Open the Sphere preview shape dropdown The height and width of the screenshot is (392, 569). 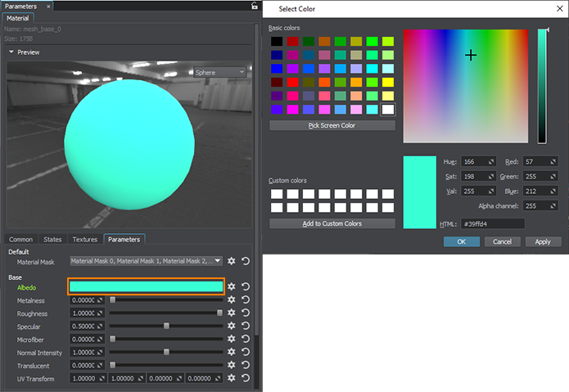pyautogui.click(x=219, y=72)
